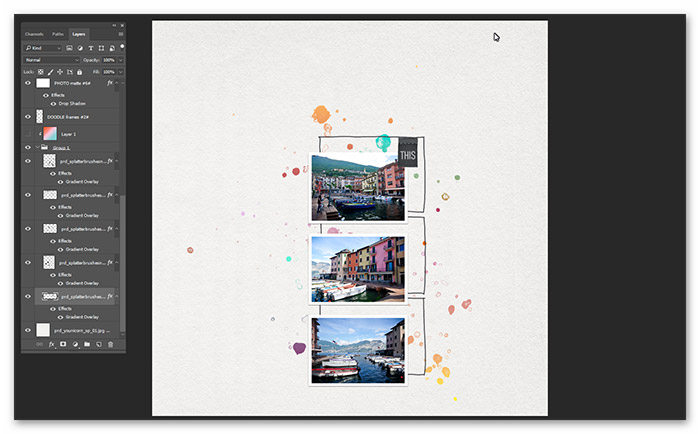This screenshot has height=434, width=700.
Task: Hide the PHOTO matte layer
Action: (28, 83)
